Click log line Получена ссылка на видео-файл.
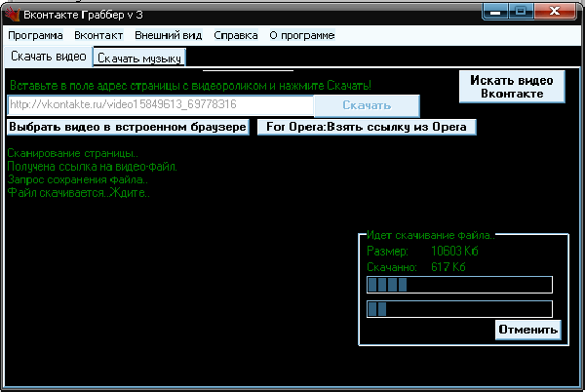The image size is (585, 392). coord(93,167)
